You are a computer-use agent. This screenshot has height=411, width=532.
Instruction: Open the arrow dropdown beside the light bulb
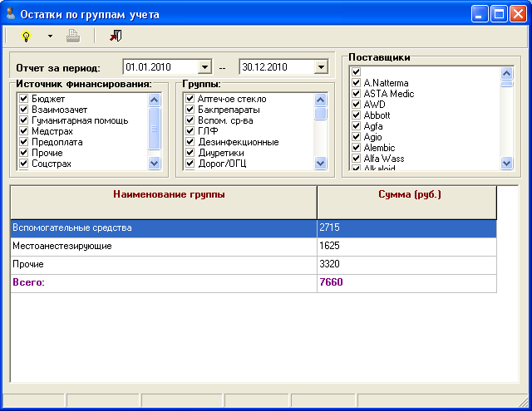tap(50, 37)
